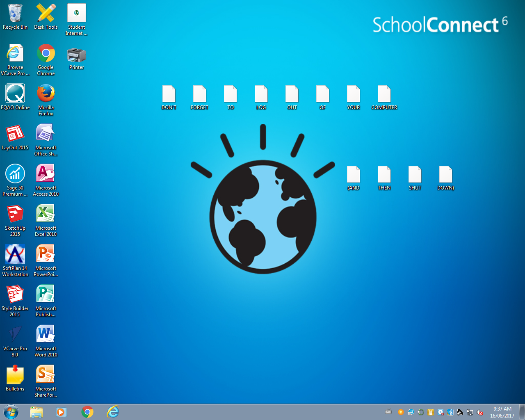Select the file named DOWN)

pos(446,178)
